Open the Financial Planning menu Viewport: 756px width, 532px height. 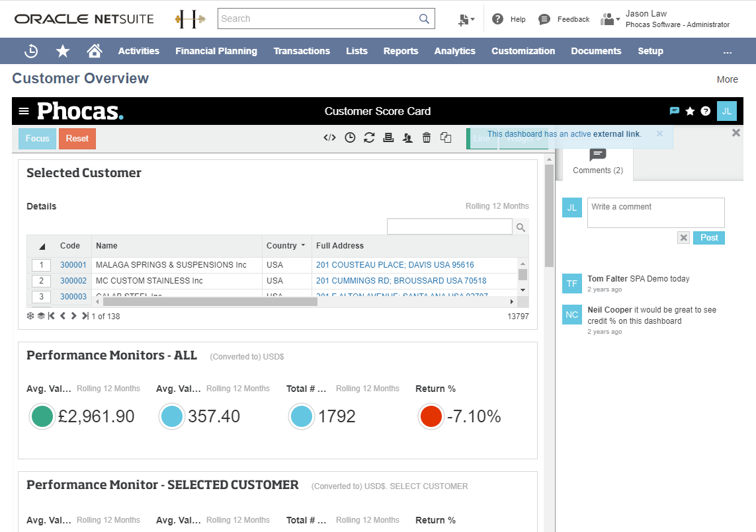pyautogui.click(x=216, y=51)
